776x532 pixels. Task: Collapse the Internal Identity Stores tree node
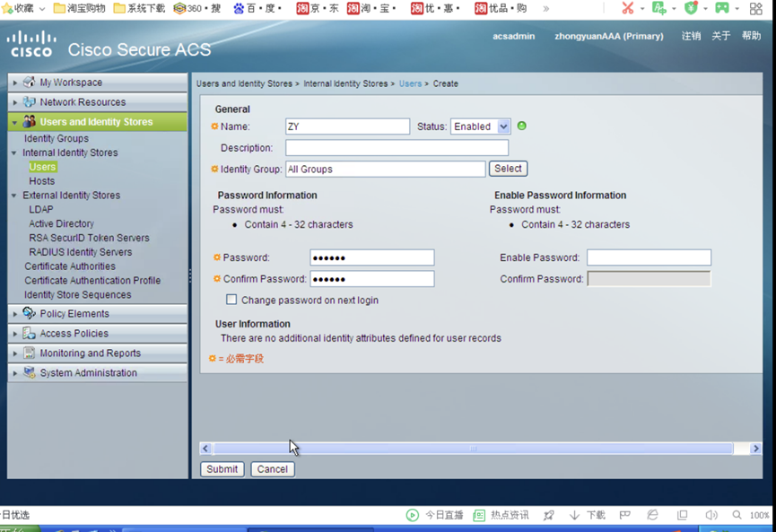(x=13, y=153)
